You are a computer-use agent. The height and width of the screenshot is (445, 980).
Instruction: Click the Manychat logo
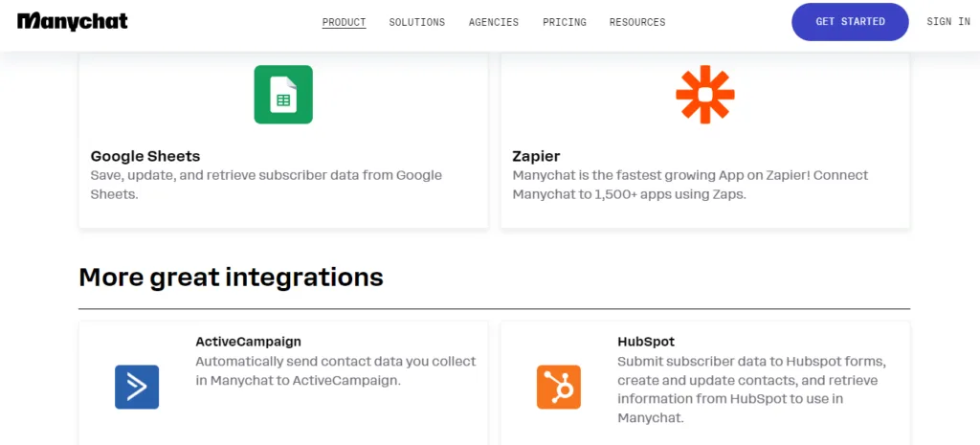click(x=72, y=21)
